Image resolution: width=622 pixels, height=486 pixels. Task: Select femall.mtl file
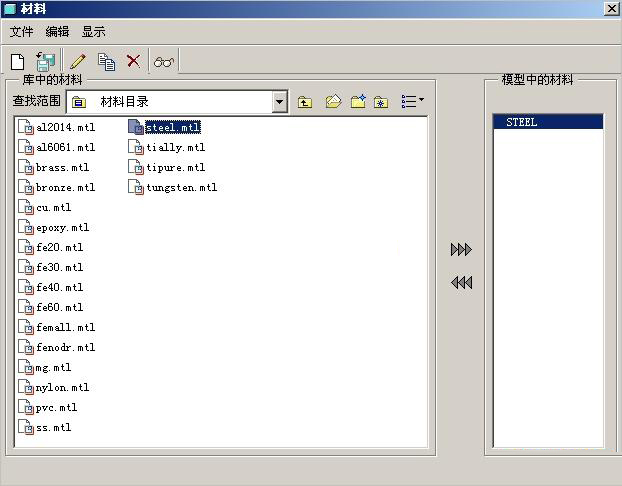57,327
